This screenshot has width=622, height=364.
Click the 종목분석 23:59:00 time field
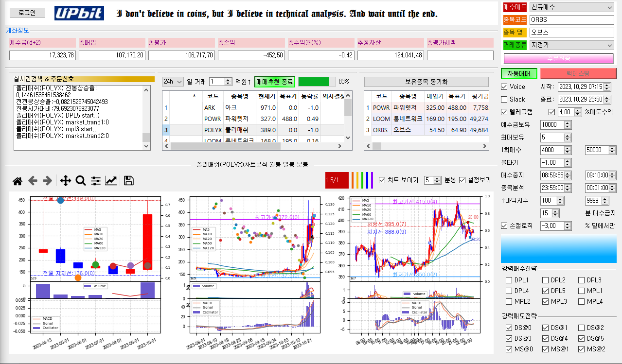[x=556, y=188]
